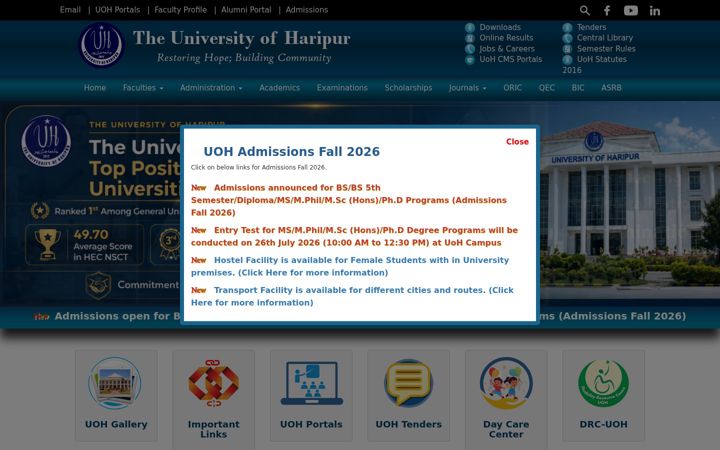
Task: Click the icon beside Downloads
Action: point(470,28)
